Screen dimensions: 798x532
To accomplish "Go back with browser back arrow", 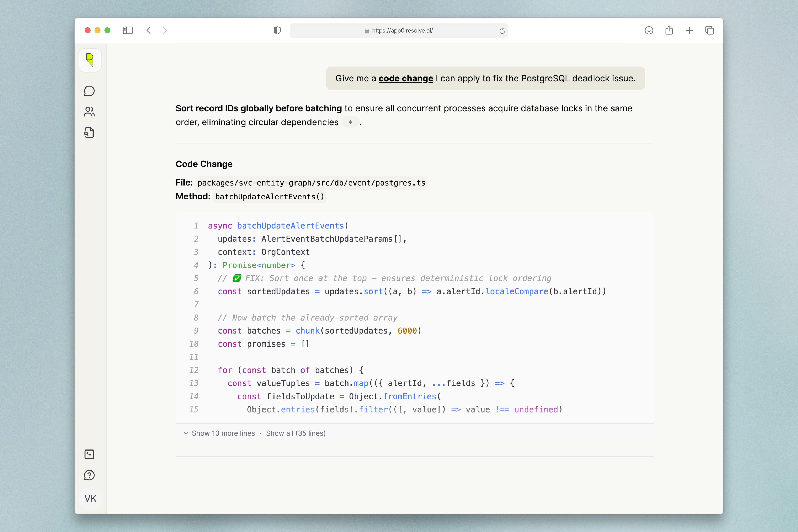I will click(x=149, y=31).
